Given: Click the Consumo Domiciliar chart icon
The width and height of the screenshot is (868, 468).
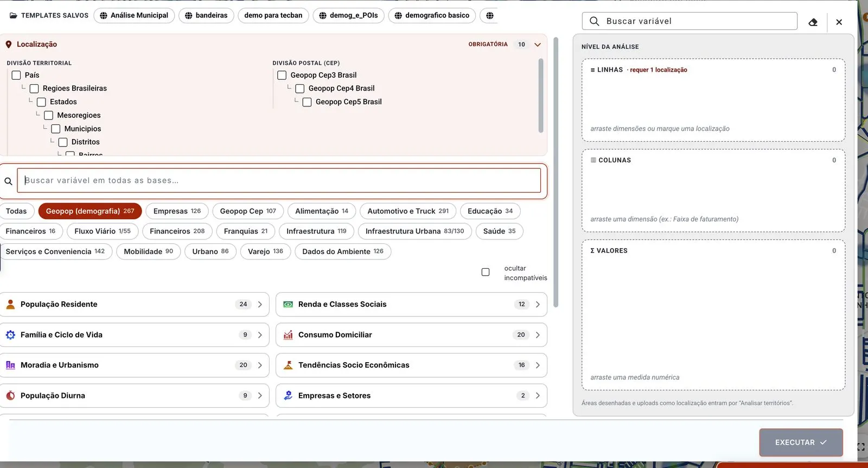Looking at the screenshot, I should (288, 335).
